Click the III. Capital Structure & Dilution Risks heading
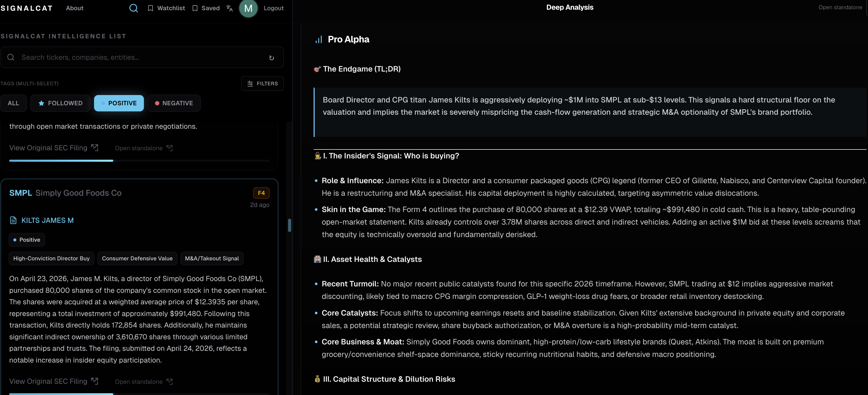 tap(389, 379)
